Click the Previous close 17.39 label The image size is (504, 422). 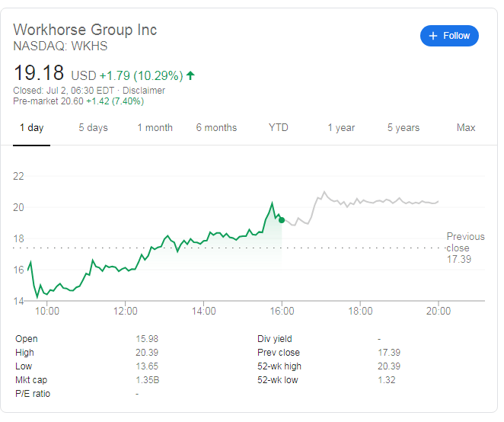pyautogui.click(x=465, y=248)
